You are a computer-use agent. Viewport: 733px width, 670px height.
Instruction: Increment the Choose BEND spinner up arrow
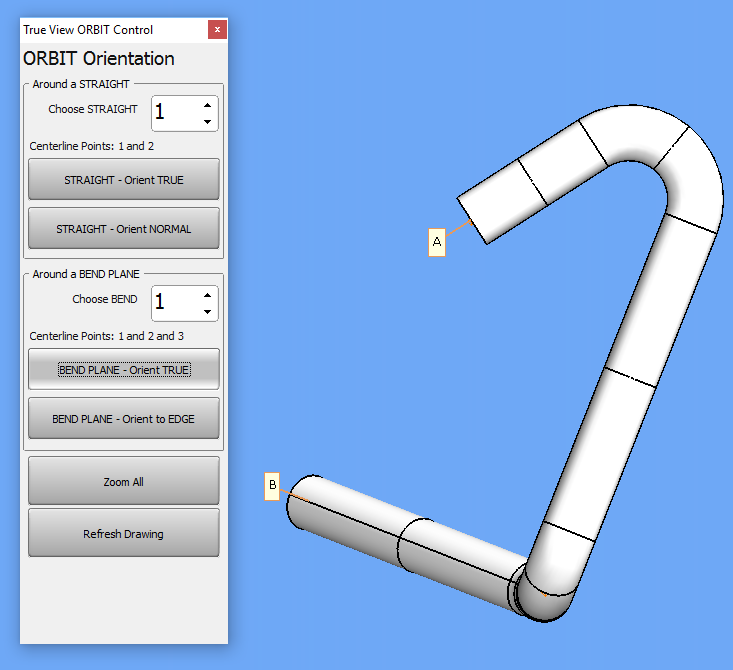click(x=207, y=295)
